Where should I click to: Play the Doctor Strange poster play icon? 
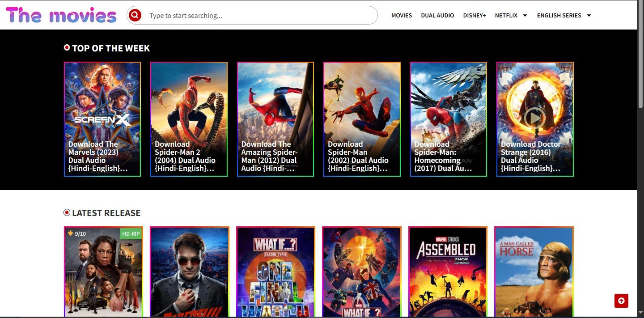[534, 118]
